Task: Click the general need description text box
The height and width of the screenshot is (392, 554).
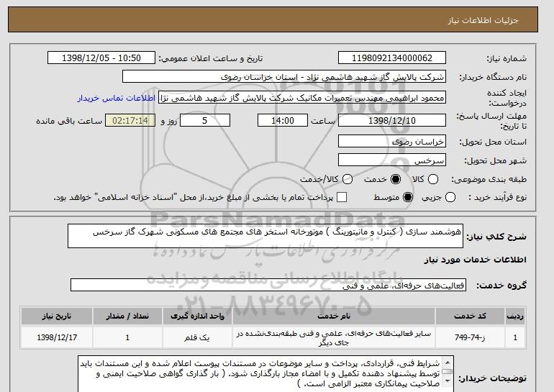Action: (265, 236)
